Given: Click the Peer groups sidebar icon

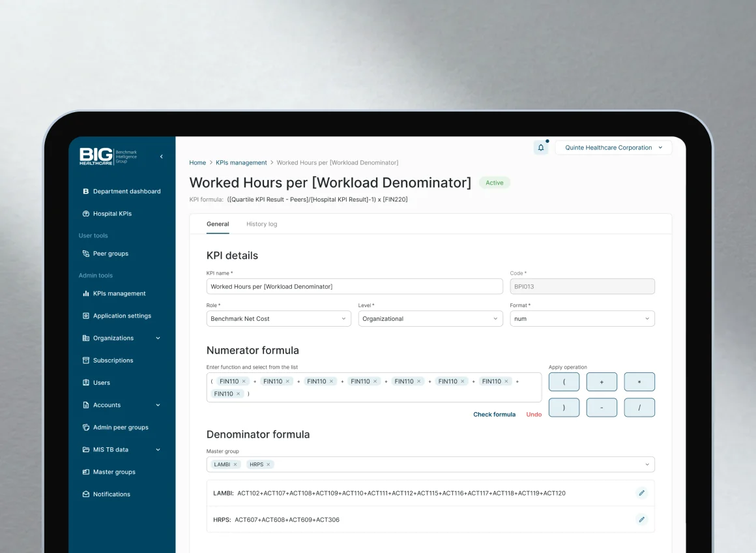Looking at the screenshot, I should click(x=86, y=253).
